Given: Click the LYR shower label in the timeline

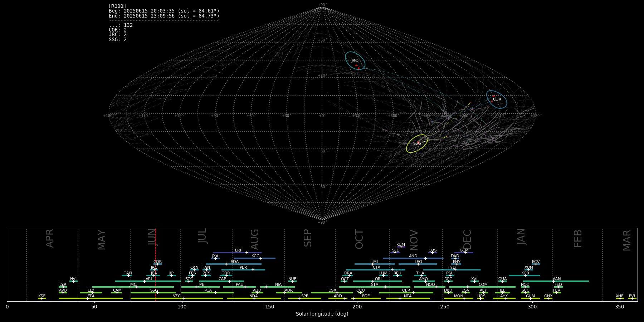Looking at the screenshot, I should coord(63,285).
